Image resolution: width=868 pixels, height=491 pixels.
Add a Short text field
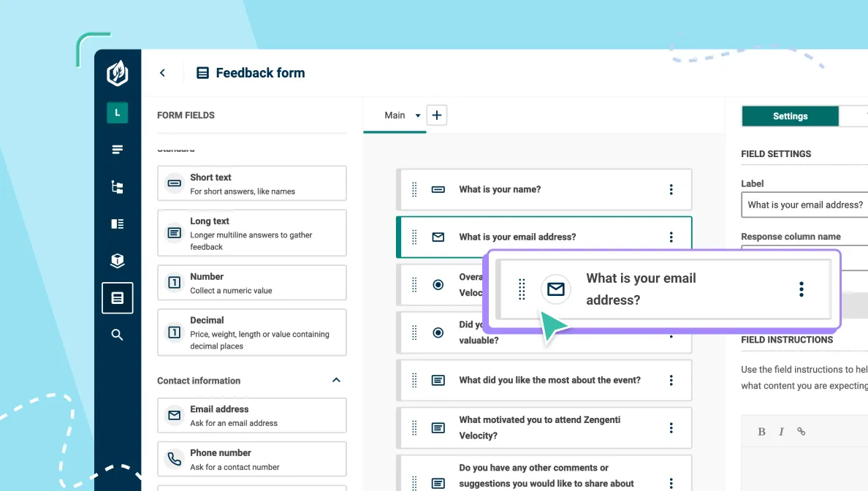252,183
